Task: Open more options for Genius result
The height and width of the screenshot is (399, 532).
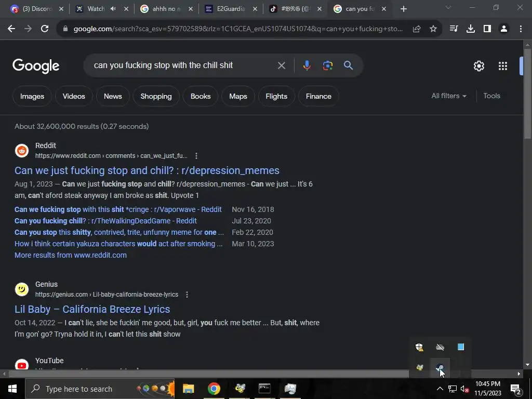Action: pos(187,295)
